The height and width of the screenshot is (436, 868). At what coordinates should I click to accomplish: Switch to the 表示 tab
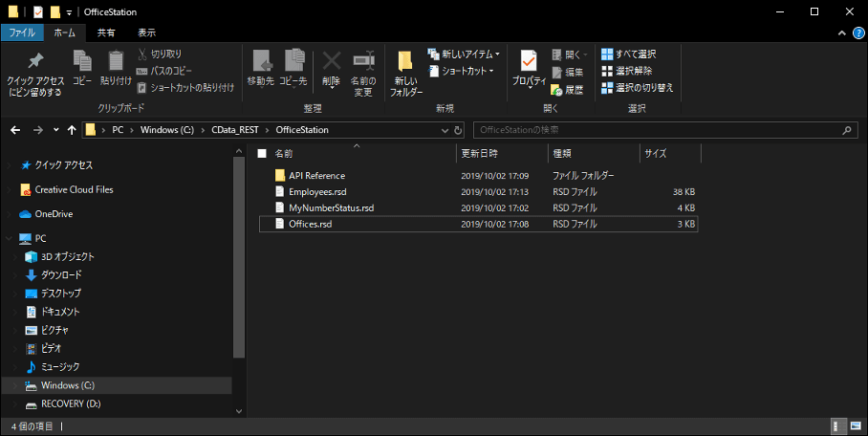coord(146,33)
